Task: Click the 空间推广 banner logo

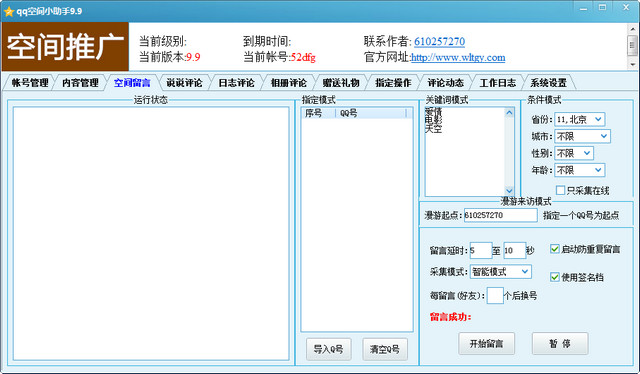Action: pyautogui.click(x=65, y=47)
